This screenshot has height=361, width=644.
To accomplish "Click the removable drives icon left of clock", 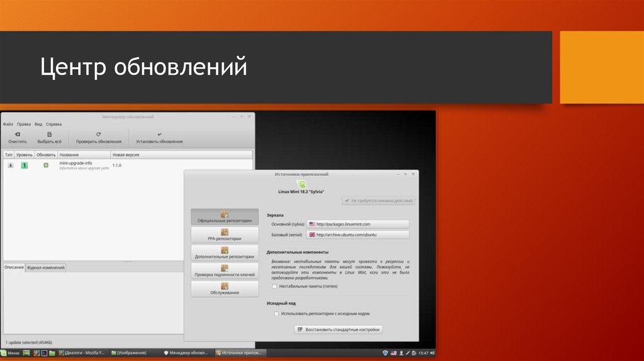I will (414, 353).
